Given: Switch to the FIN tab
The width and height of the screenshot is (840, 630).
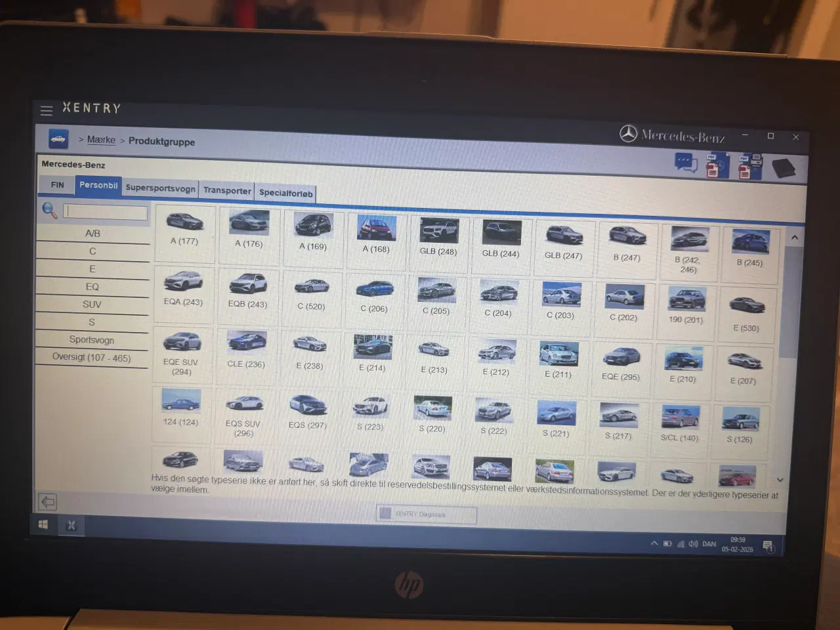Looking at the screenshot, I should coord(56,185).
